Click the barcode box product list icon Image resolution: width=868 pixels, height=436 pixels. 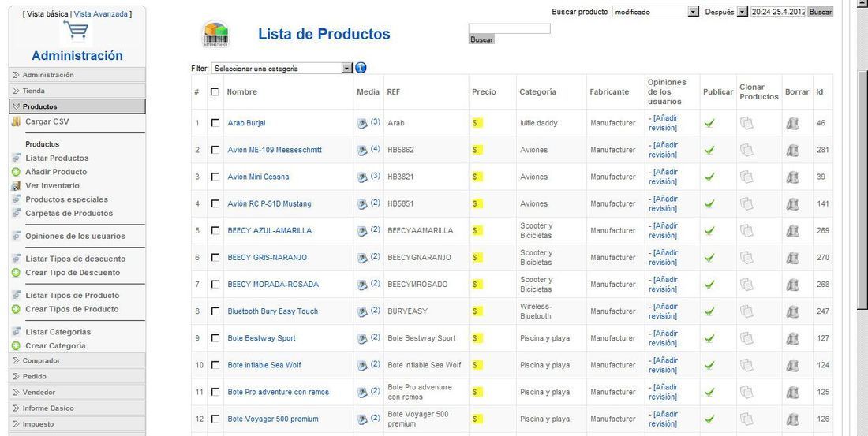point(216,34)
